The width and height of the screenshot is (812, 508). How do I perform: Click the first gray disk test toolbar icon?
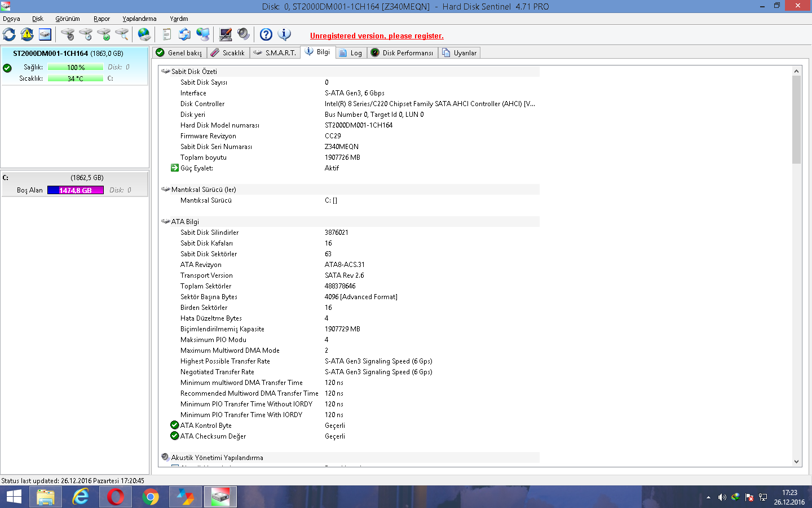coord(68,34)
